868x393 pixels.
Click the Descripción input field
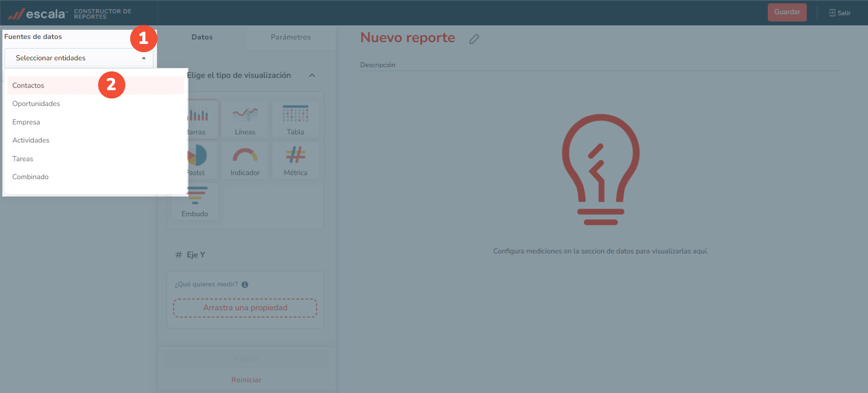600,65
